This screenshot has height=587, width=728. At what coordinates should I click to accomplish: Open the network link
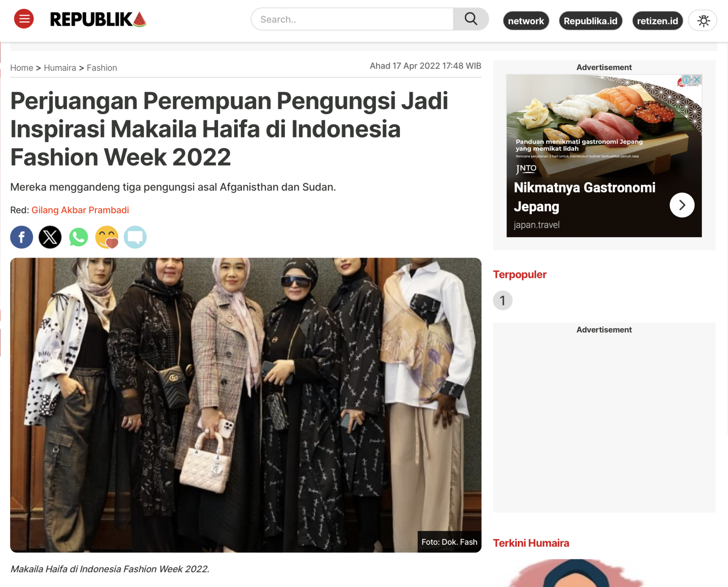point(526,21)
